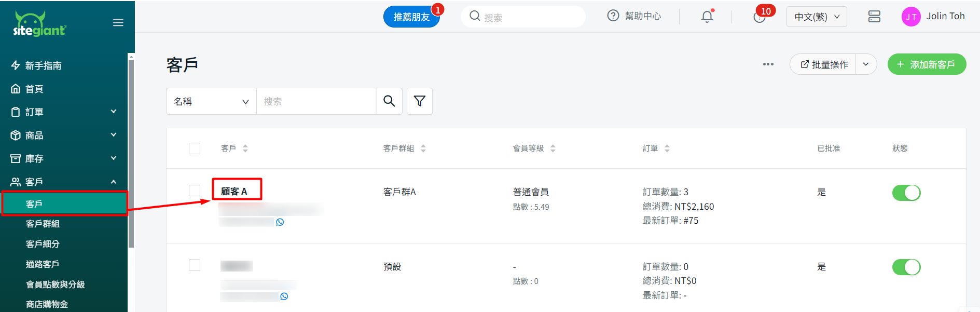Screen dimensions: 980x312
Task: Open 商店購物金 in the sidebar
Action: point(47,304)
